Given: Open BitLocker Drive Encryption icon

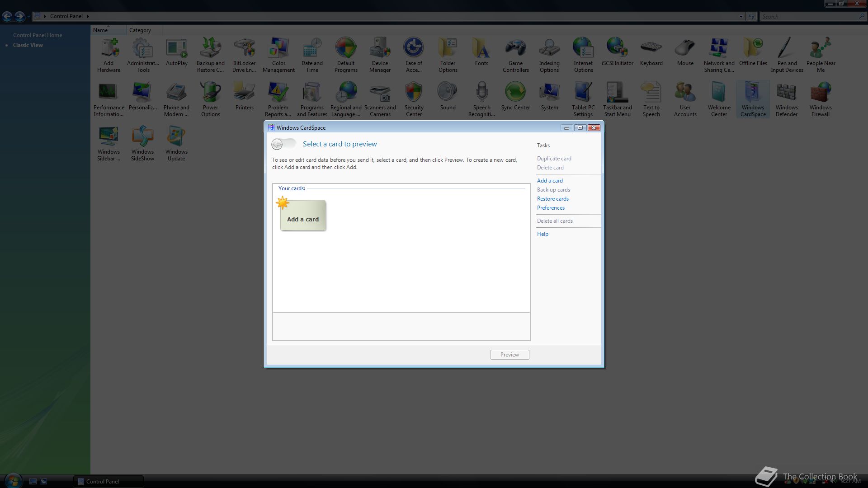Looking at the screenshot, I should click(244, 55).
